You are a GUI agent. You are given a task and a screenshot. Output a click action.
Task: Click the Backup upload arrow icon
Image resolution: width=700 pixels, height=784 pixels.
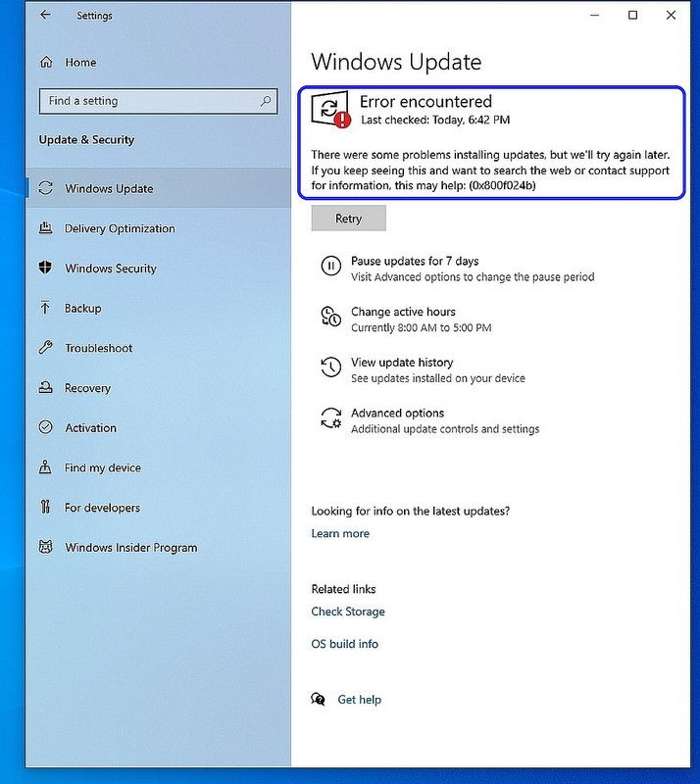point(45,308)
